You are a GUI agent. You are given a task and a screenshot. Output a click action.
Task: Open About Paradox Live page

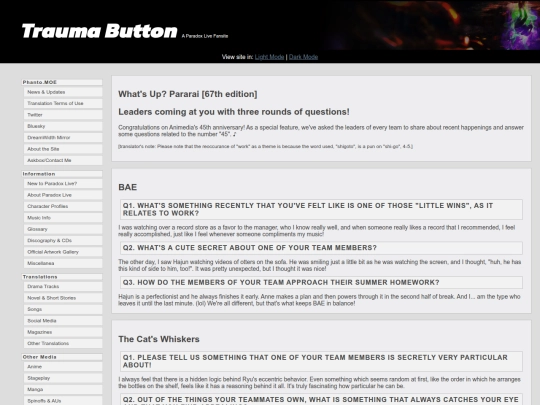click(x=63, y=195)
